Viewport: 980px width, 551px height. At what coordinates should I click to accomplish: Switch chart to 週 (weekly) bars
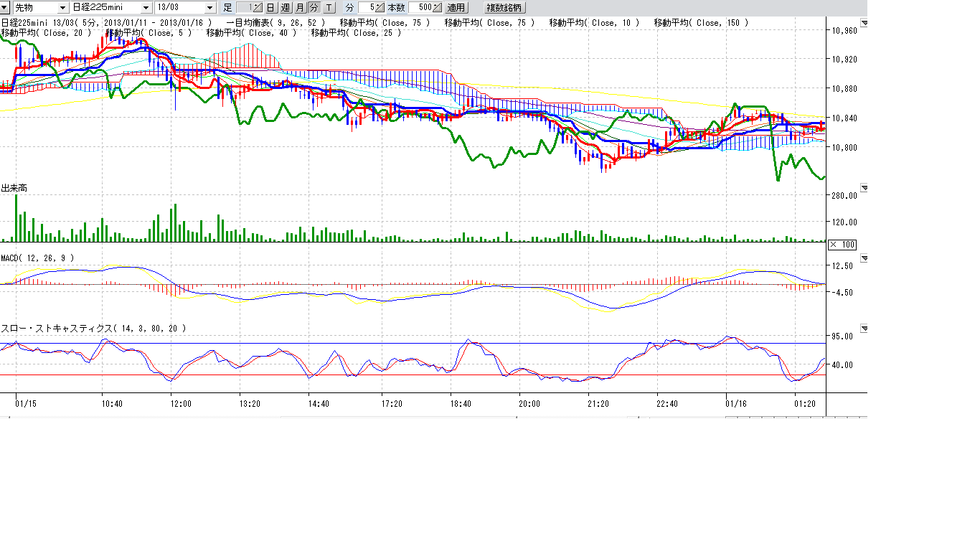tap(285, 8)
